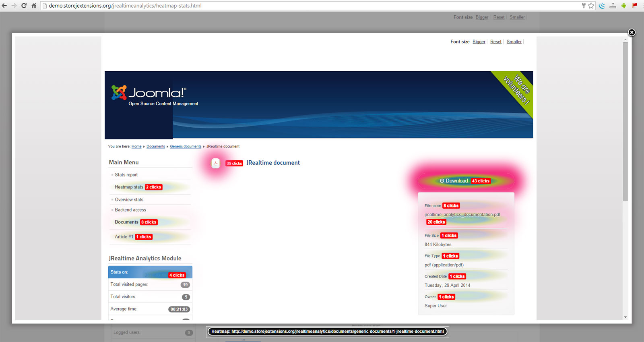This screenshot has width=644, height=342.
Task: Open Documents in the Main Menu
Action: click(x=126, y=222)
